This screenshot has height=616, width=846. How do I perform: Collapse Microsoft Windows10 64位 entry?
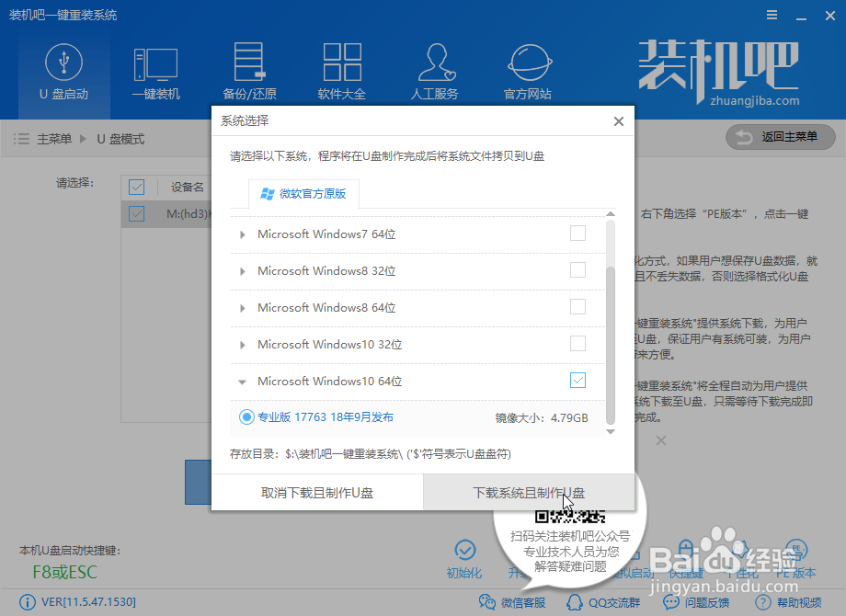tap(242, 382)
